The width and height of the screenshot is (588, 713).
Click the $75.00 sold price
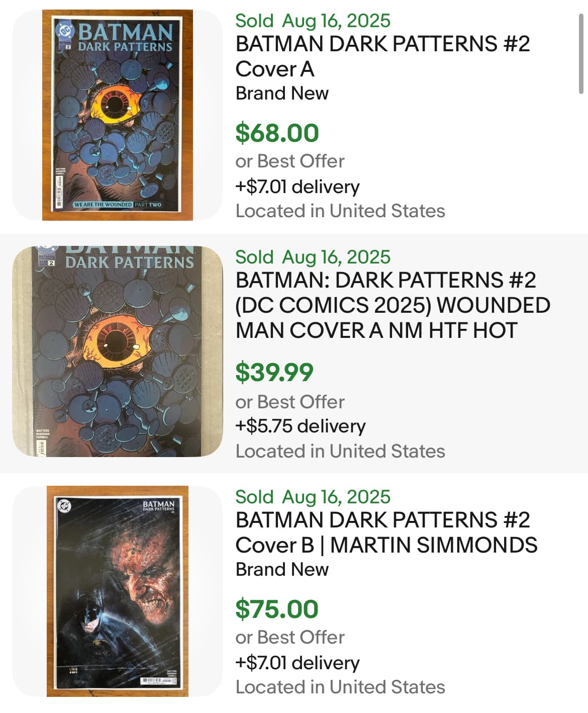[x=277, y=609]
